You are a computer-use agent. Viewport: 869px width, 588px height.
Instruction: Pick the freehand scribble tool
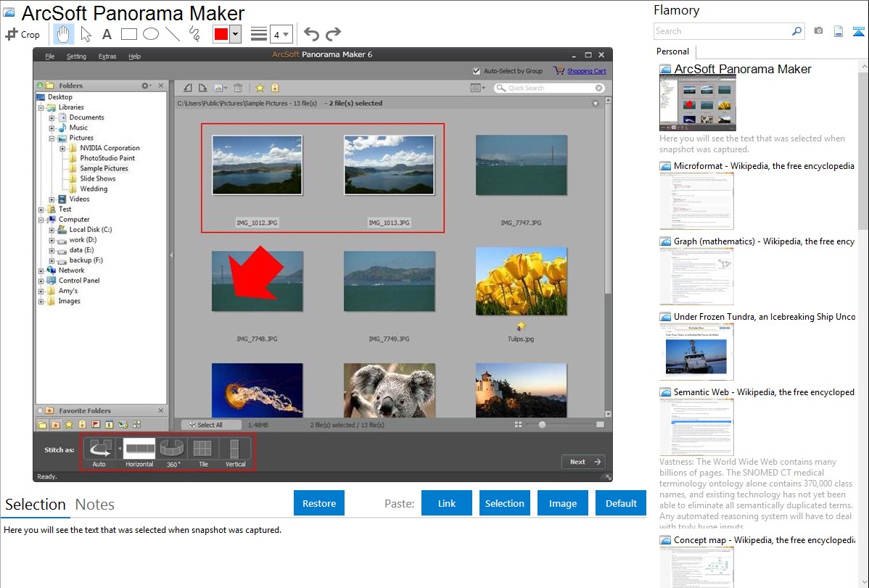[194, 34]
